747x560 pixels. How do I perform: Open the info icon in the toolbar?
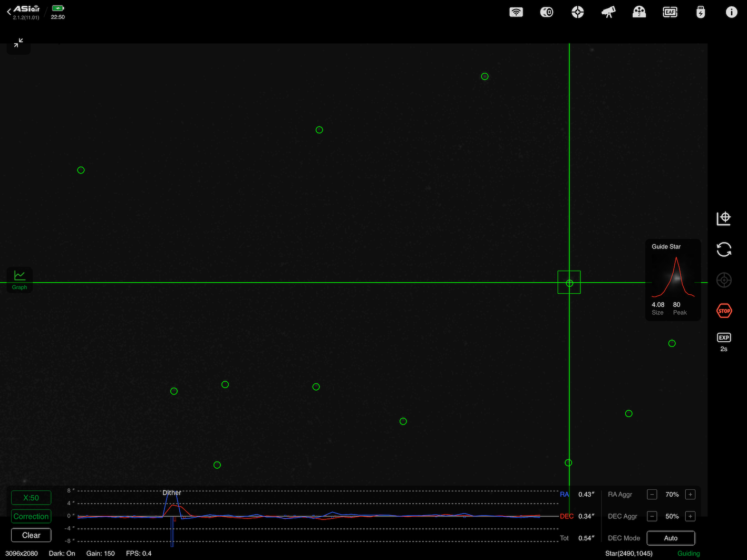tap(731, 12)
